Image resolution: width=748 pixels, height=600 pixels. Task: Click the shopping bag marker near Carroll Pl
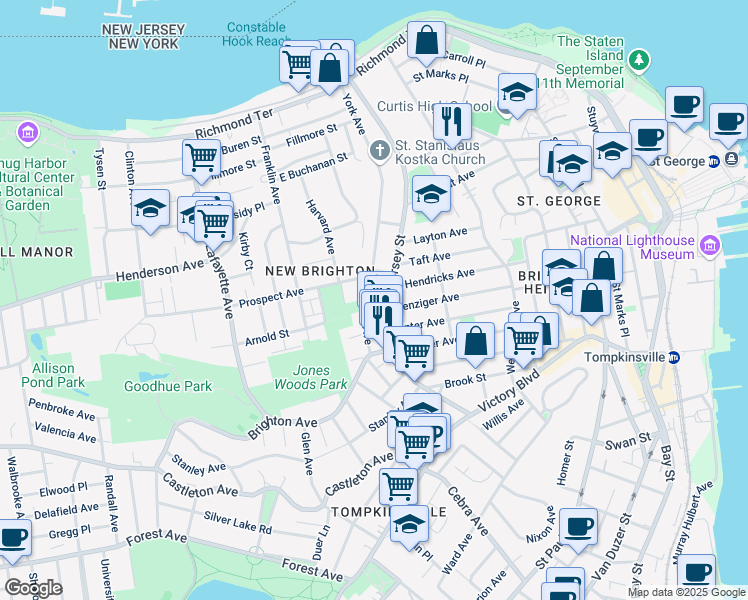[x=426, y=41]
